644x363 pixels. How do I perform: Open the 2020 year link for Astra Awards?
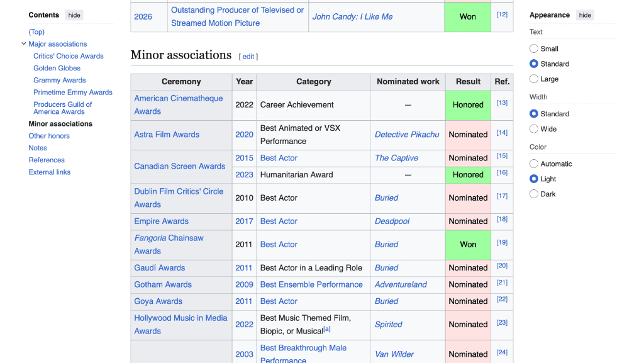tap(244, 135)
